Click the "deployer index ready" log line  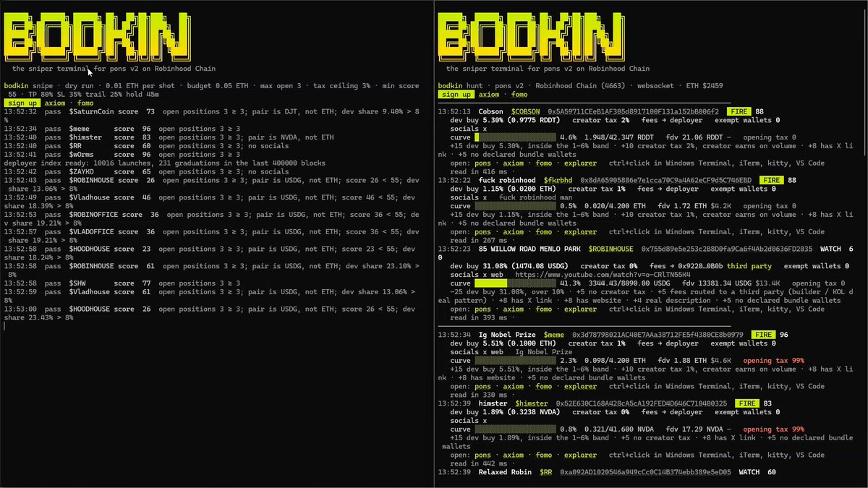click(165, 163)
